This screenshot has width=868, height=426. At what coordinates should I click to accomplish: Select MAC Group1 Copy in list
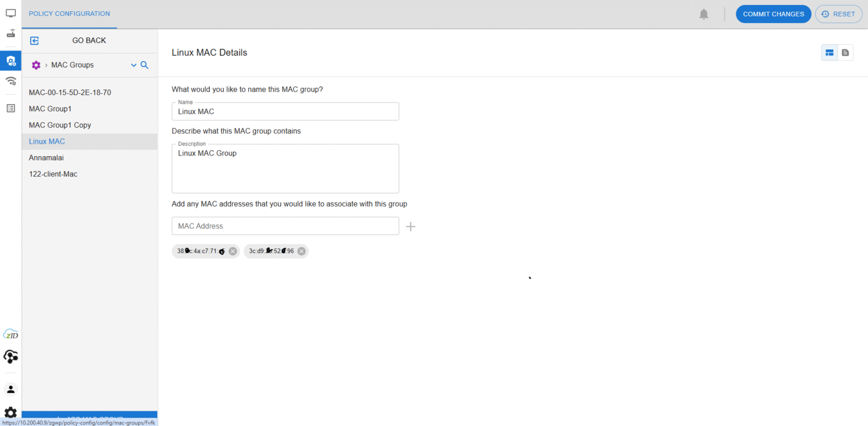coord(60,125)
